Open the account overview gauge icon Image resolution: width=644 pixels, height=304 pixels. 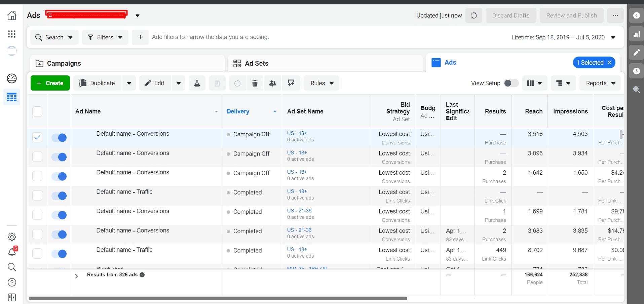(12, 78)
